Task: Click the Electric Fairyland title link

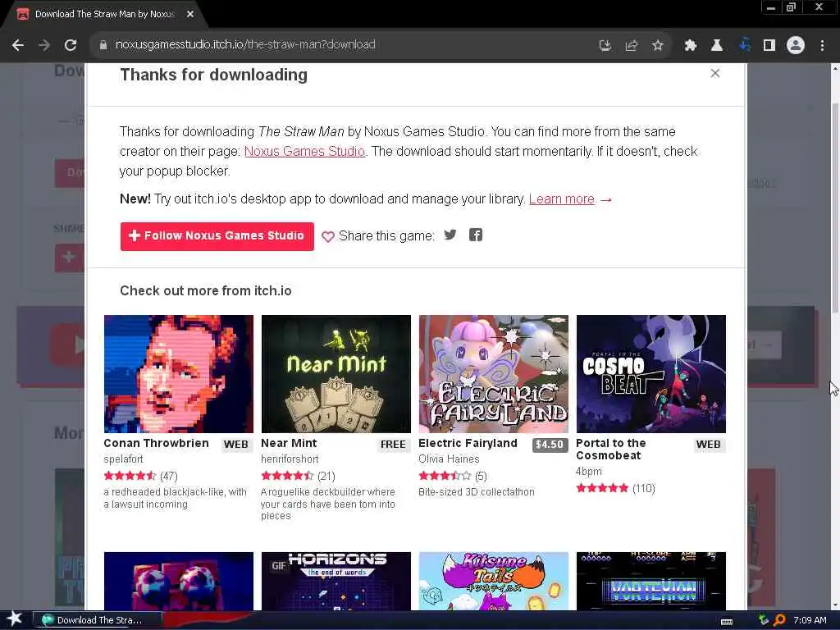Action: [468, 444]
